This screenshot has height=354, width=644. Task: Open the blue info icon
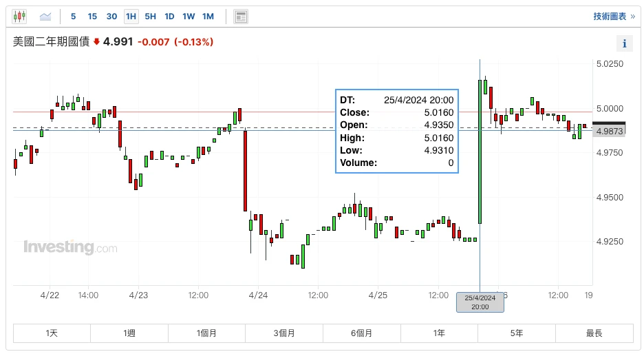pyautogui.click(x=625, y=43)
